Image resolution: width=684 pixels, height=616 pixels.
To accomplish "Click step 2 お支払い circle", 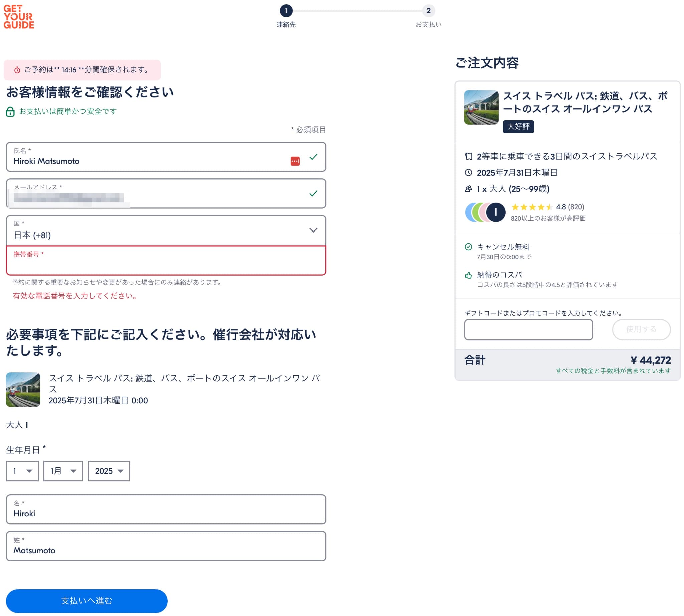I will pyautogui.click(x=428, y=11).
